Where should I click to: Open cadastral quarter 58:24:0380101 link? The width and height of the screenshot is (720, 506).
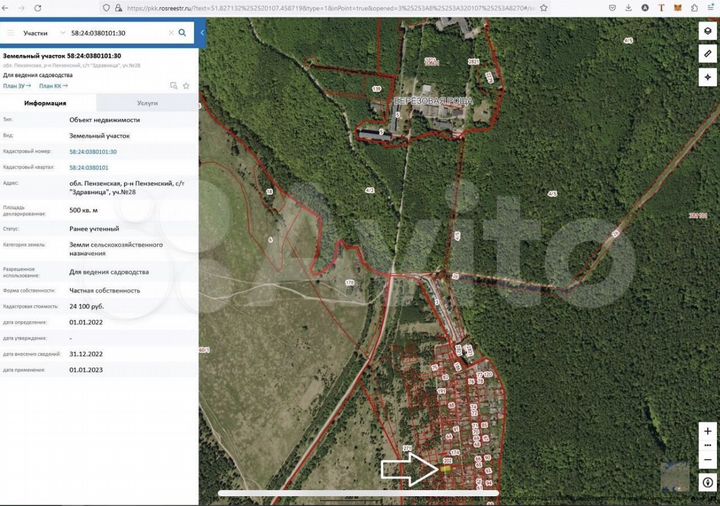(89, 168)
